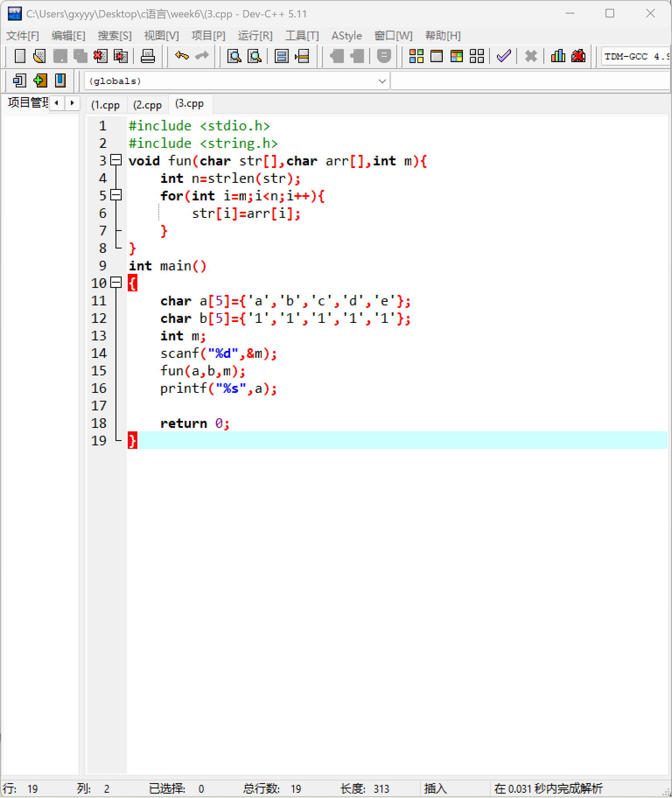Click the Compile and Run icon
This screenshot has width=672, height=798.
(x=456, y=56)
